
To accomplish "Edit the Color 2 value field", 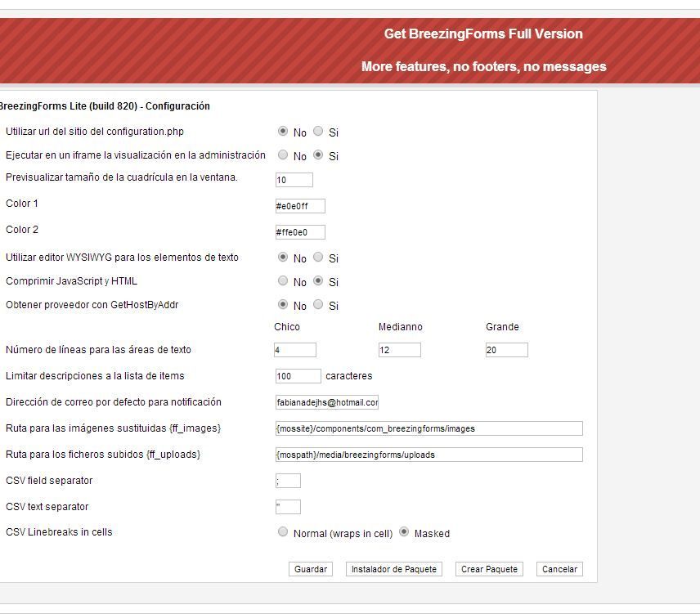I will click(x=300, y=232).
